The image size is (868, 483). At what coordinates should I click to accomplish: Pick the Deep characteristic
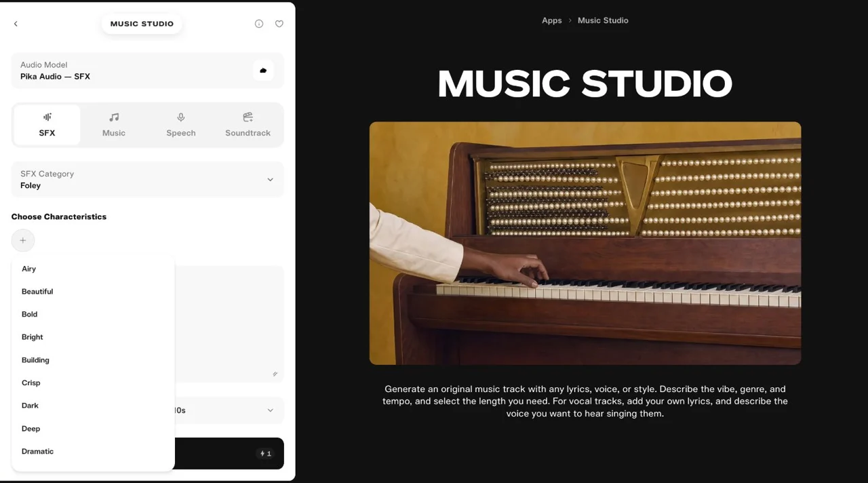coord(93,429)
